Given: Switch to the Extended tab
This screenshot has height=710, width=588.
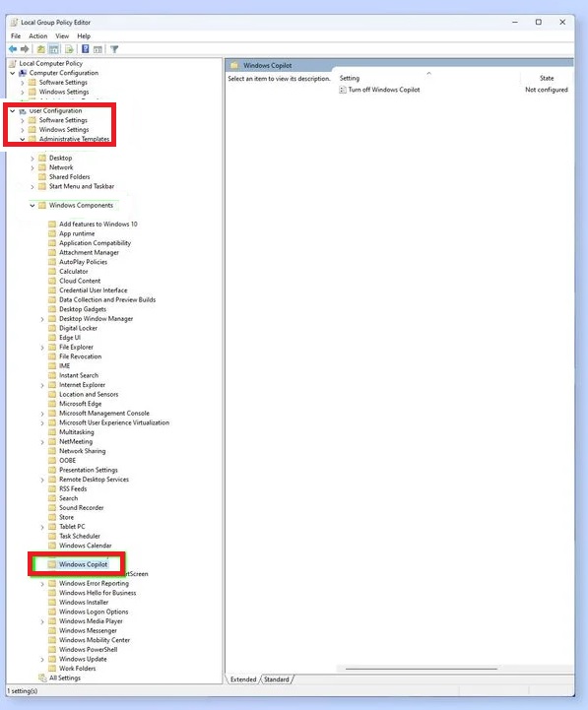Looking at the screenshot, I should (243, 679).
